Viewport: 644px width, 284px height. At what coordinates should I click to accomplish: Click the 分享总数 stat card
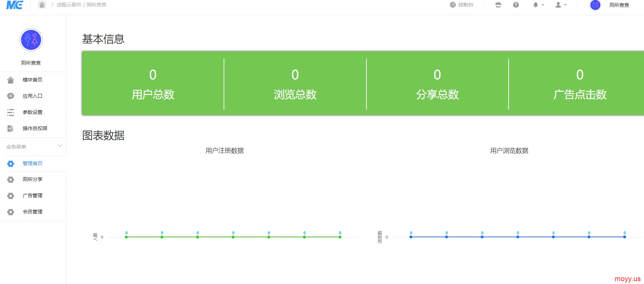437,84
